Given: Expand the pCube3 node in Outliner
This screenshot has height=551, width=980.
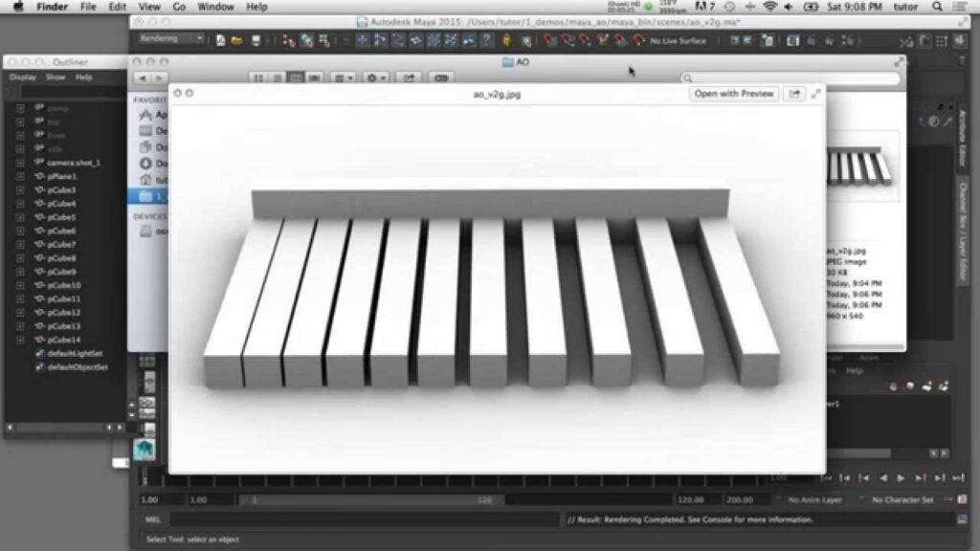Looking at the screenshot, I should tap(20, 190).
